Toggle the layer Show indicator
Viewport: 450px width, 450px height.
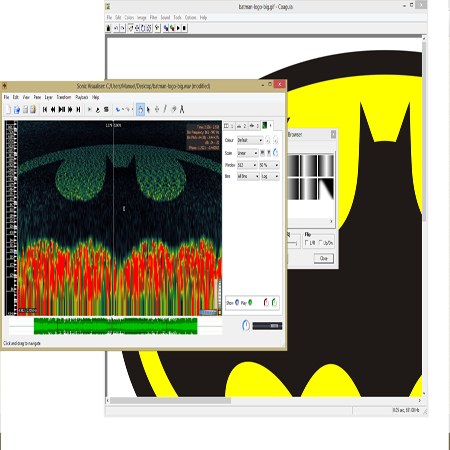click(237, 302)
